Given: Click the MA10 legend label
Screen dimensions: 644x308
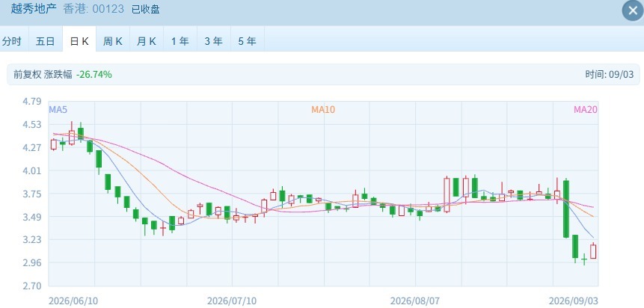Looking at the screenshot, I should pyautogui.click(x=323, y=110).
